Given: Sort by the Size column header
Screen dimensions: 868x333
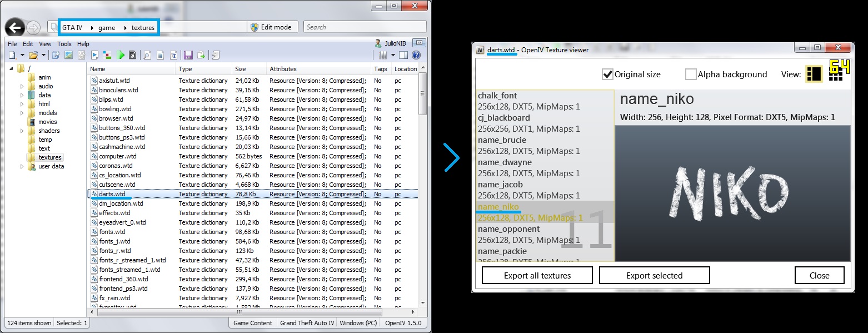Looking at the screenshot, I should (x=249, y=69).
